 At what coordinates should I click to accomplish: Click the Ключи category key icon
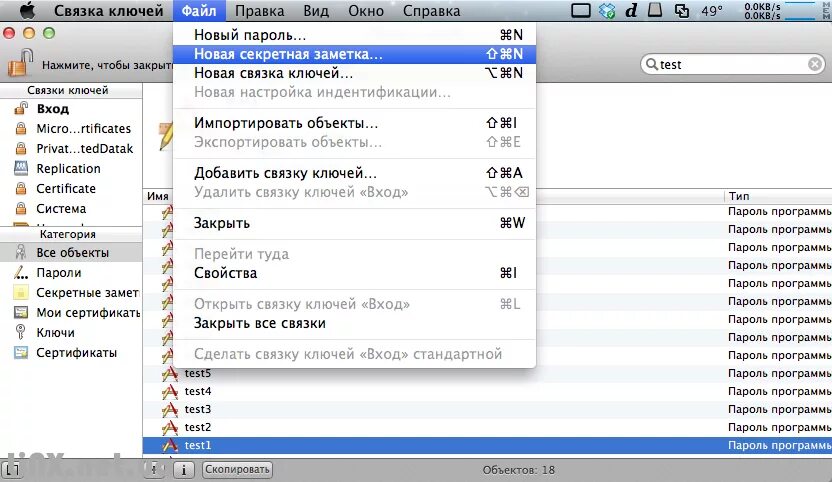coord(21,332)
